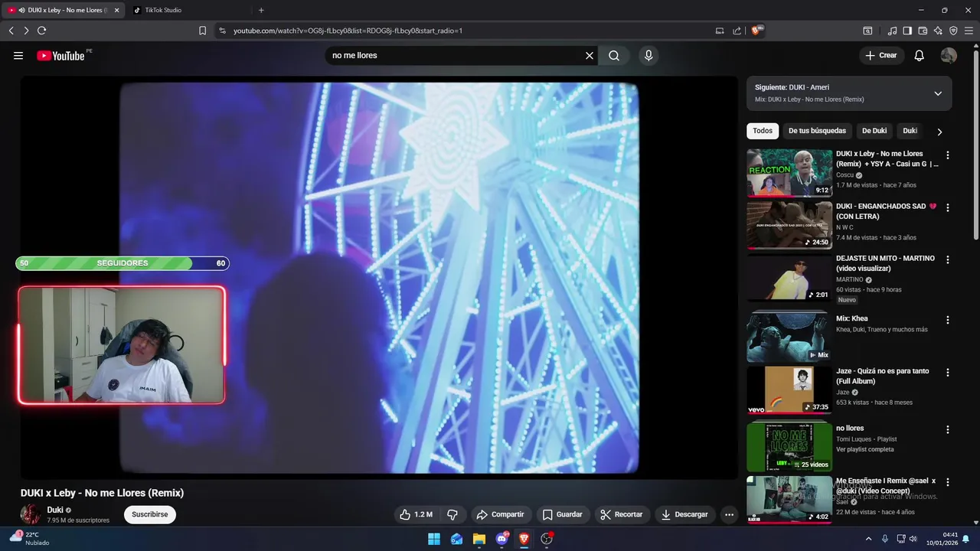The image size is (980, 551).
Task: Open the Jaze album thumbnail
Action: coord(789,390)
